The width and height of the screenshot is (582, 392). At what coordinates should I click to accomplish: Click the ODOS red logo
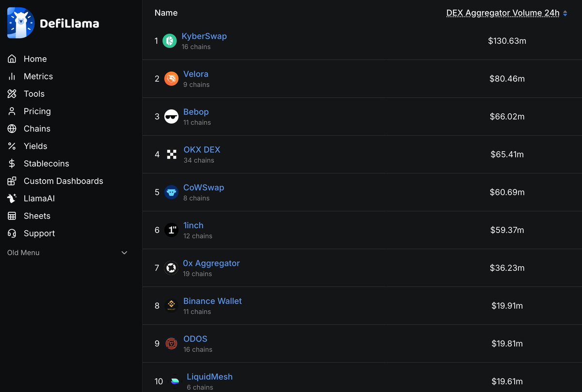pos(171,343)
